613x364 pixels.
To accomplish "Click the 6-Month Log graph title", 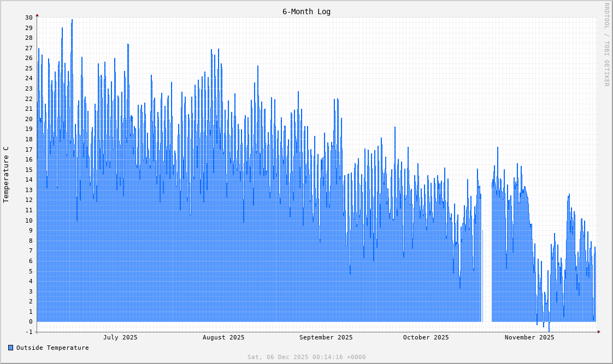I will (306, 11).
